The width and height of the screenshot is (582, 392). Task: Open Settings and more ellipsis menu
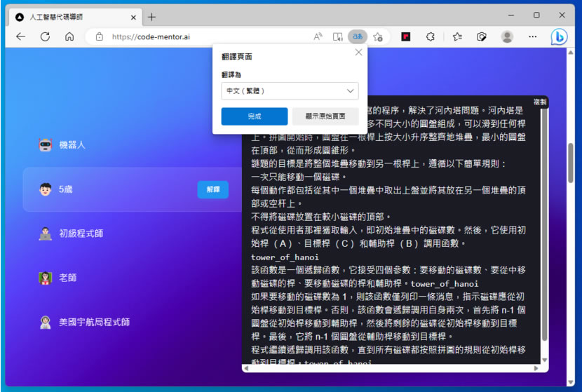pos(533,36)
